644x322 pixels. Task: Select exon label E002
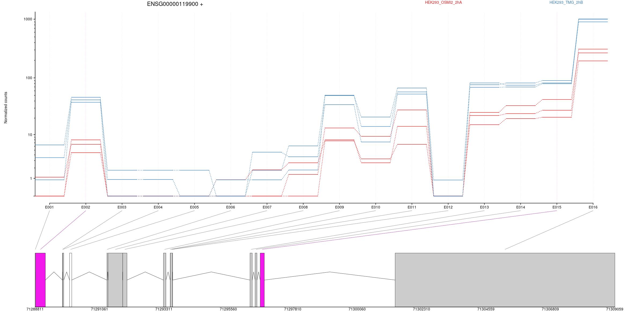coord(86,207)
